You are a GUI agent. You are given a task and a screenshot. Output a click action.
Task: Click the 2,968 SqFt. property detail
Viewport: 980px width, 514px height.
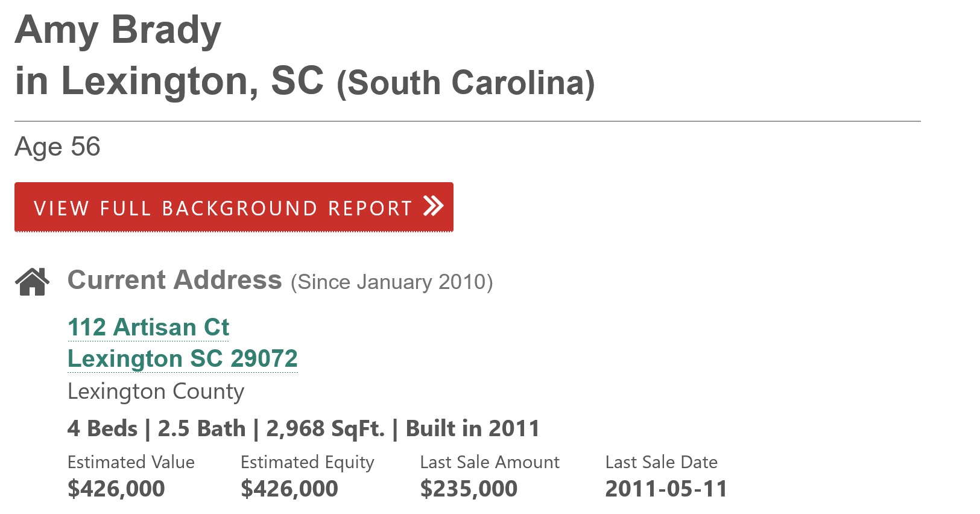[325, 429]
